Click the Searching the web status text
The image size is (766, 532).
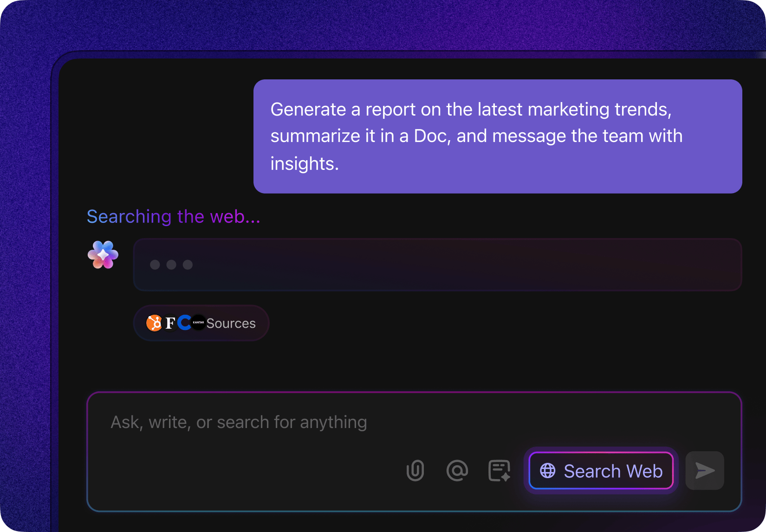[173, 216]
